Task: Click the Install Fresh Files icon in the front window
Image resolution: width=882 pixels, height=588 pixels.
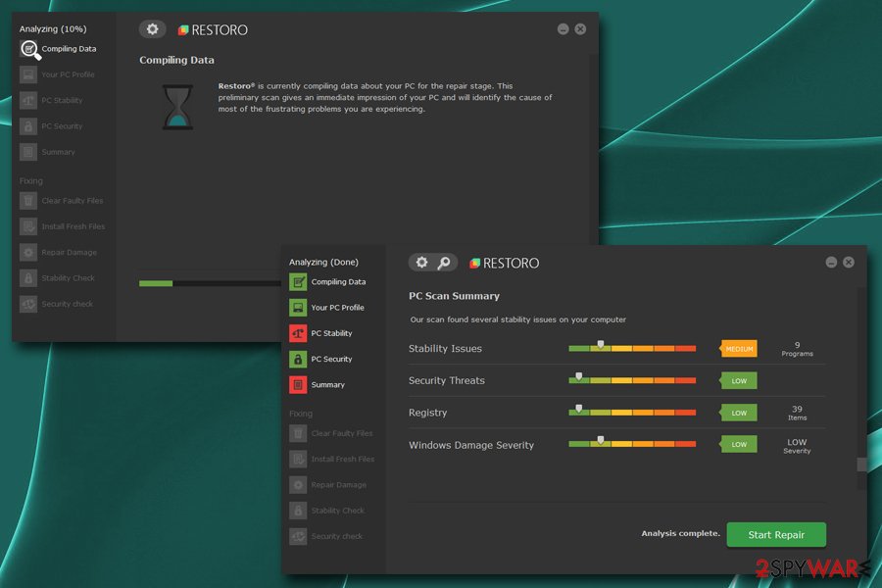Action: click(x=298, y=460)
